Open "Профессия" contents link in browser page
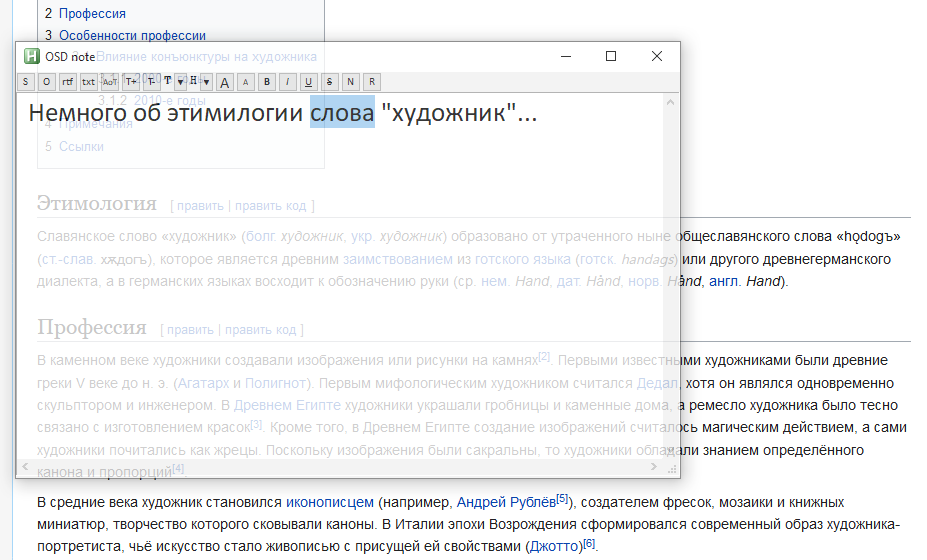Image resolution: width=927 pixels, height=560 pixels. pyautogui.click(x=92, y=13)
